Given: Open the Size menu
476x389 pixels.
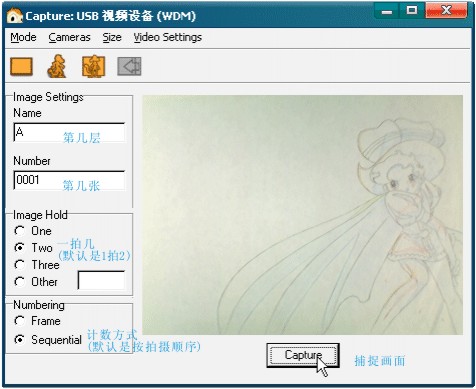Looking at the screenshot, I should pos(112,37).
